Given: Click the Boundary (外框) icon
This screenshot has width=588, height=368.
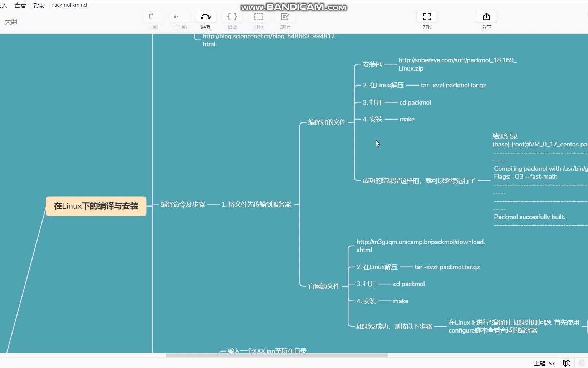Looking at the screenshot, I should coord(259,17).
